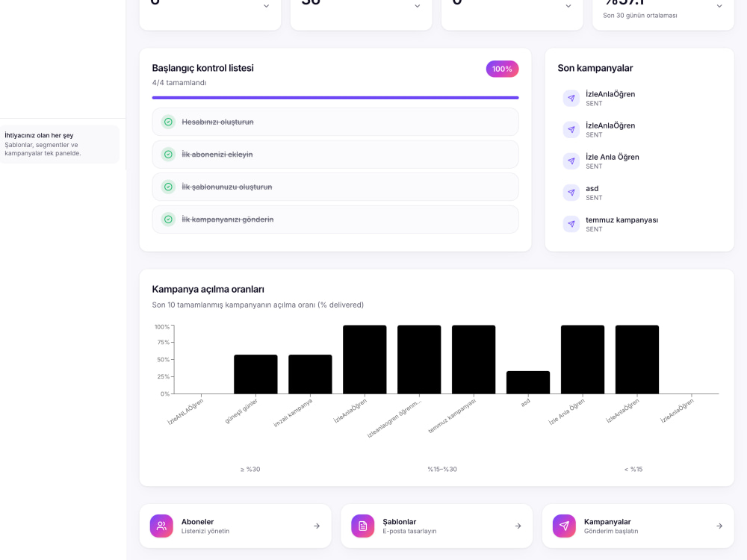Click the imzalı kampanya bar in chart
747x560 pixels.
(310, 374)
